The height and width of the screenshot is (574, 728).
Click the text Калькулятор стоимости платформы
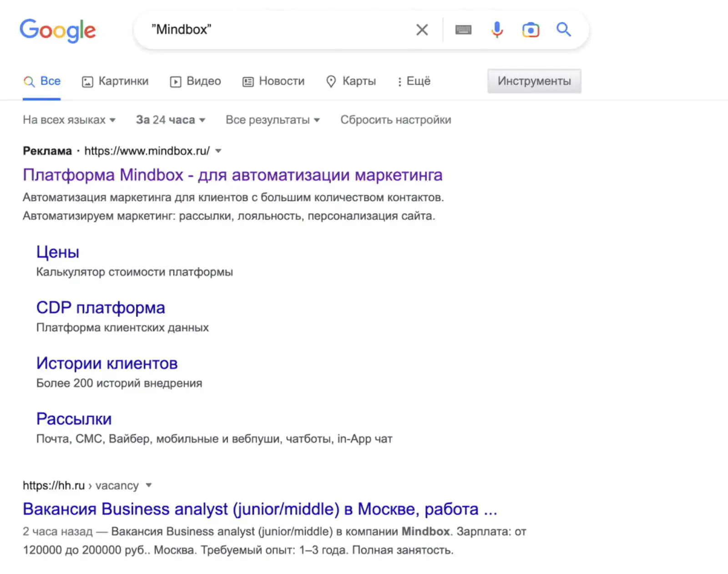[135, 272]
